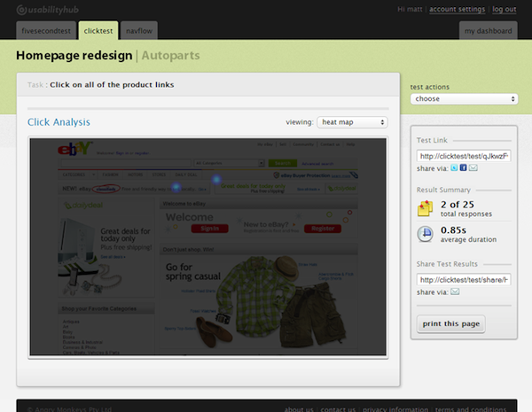This screenshot has height=412, width=532.
Task: Open the test actions 'choose' dropdown
Action: click(x=464, y=98)
